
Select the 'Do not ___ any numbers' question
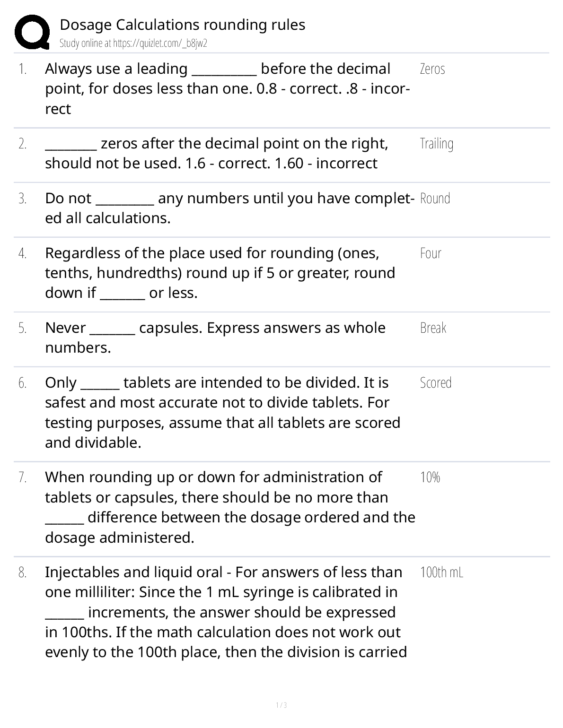pos(230,208)
